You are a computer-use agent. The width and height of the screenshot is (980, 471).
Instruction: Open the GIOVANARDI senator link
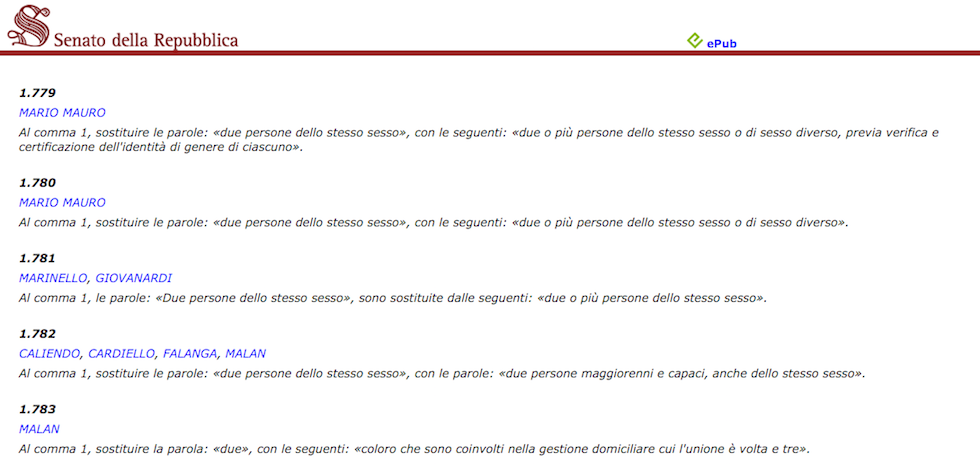[x=134, y=279]
